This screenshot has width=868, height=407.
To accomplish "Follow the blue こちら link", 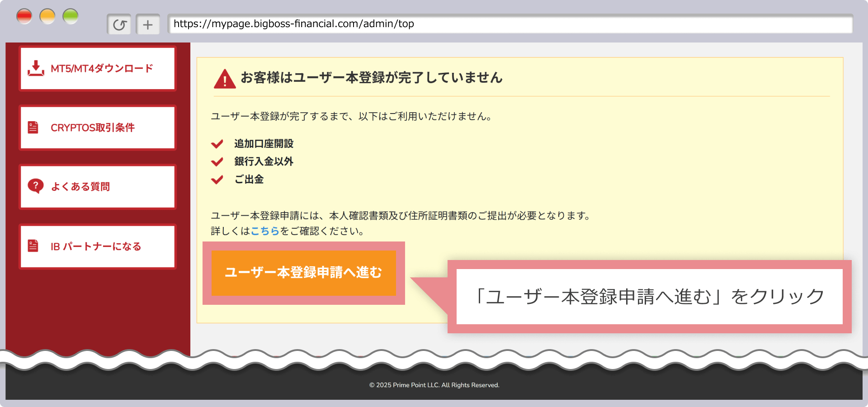I will pyautogui.click(x=265, y=231).
